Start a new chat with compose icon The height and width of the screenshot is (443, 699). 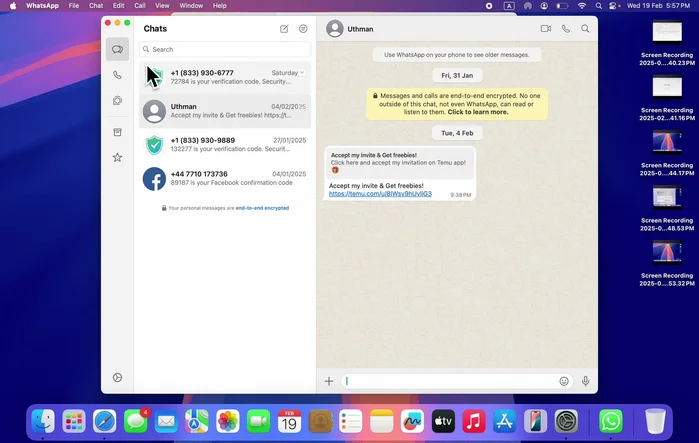tap(284, 29)
